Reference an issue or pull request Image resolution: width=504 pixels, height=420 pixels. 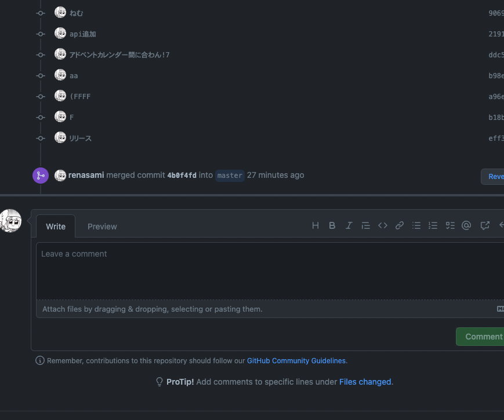pyautogui.click(x=484, y=225)
